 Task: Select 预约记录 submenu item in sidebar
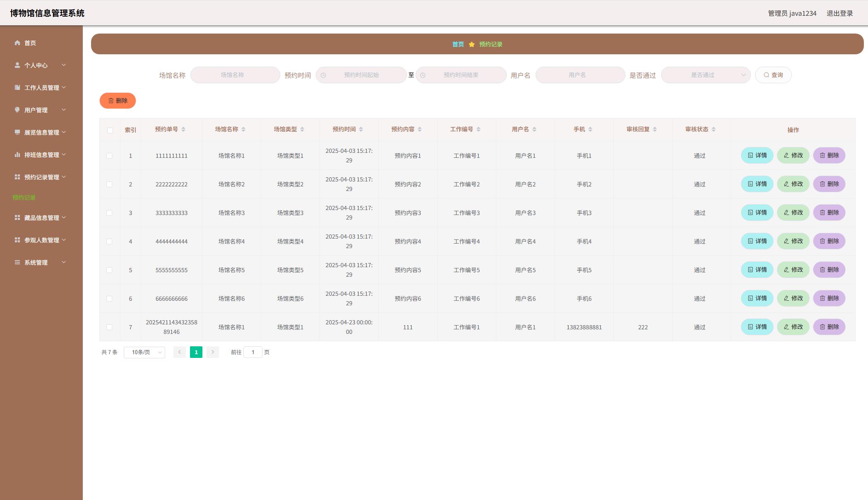24,198
